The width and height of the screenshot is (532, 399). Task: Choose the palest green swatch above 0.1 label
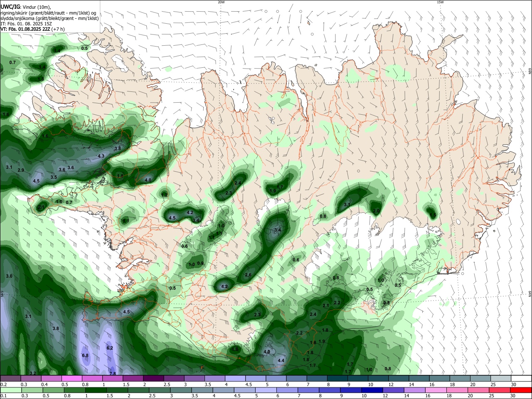(x=11, y=390)
